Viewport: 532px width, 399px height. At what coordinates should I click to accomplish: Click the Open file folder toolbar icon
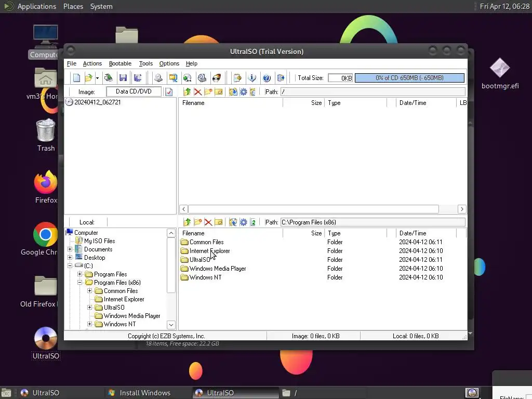(x=88, y=78)
